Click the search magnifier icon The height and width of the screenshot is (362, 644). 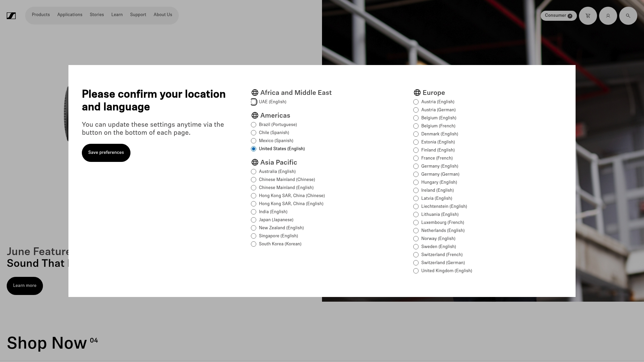click(x=628, y=16)
